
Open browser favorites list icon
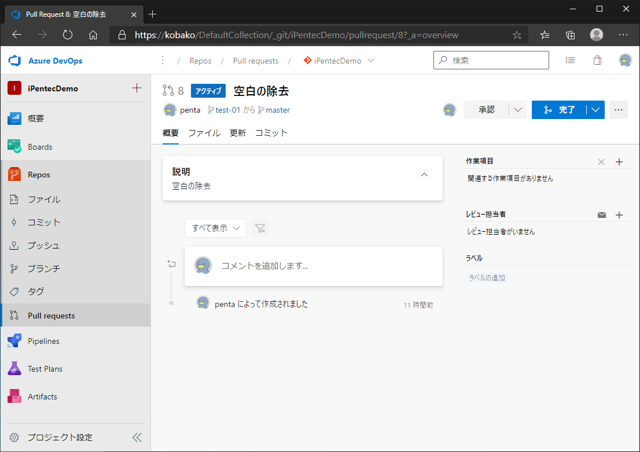pos(544,35)
